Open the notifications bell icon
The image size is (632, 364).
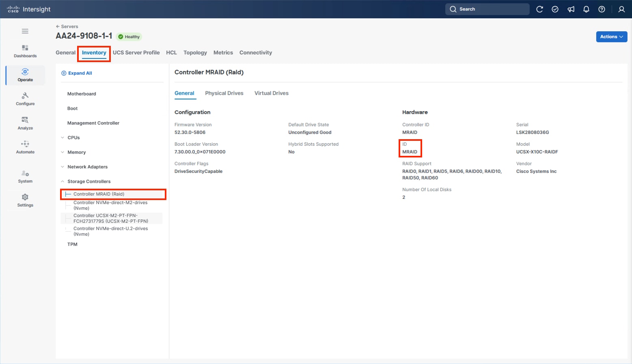pyautogui.click(x=586, y=9)
